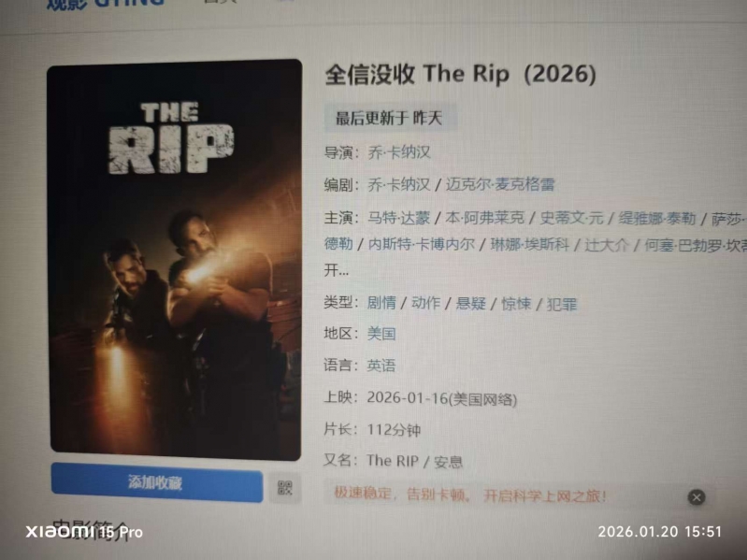The image size is (747, 560).
Task: Select genre tag 动作
Action: click(x=425, y=303)
